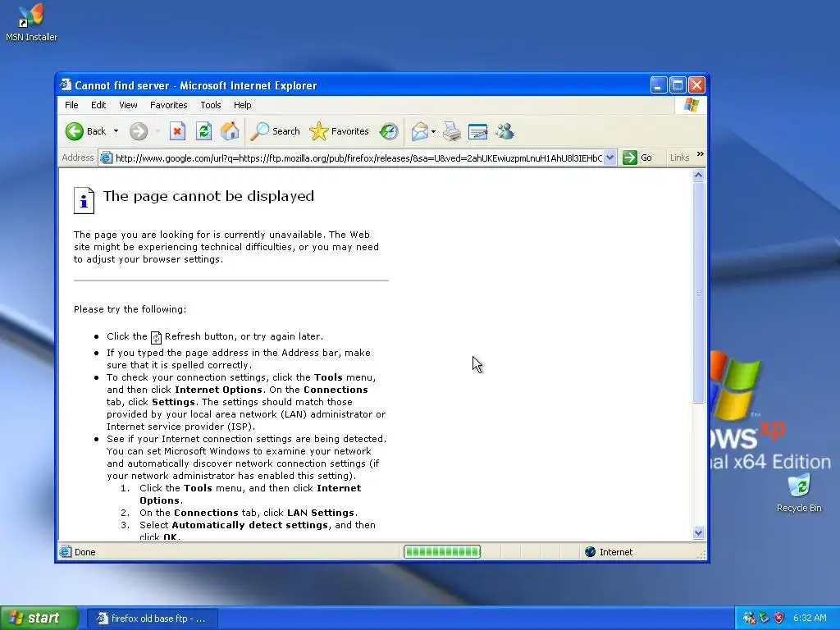Click the page icon in the address bar
Viewport: 840px width, 630px height.
[x=106, y=157]
